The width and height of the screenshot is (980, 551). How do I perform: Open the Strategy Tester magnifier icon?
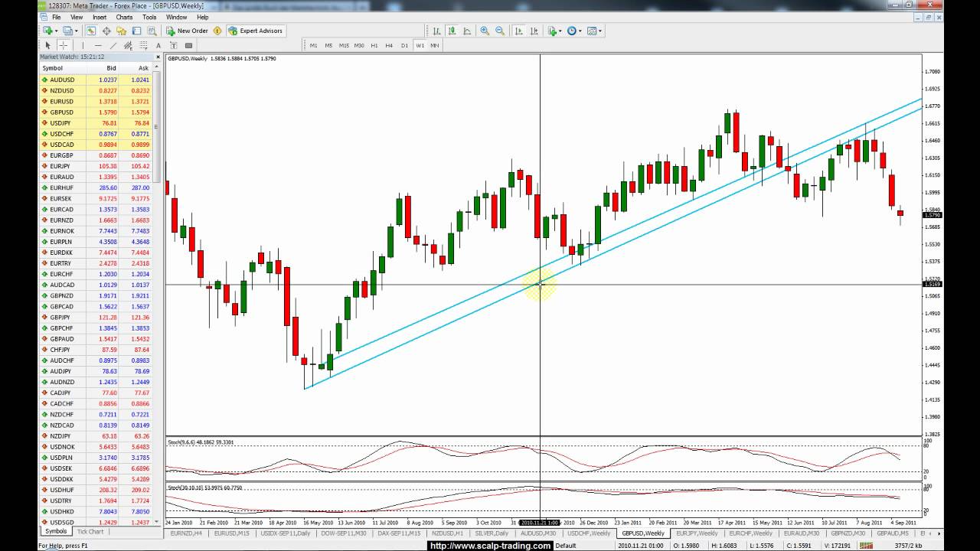pos(152,31)
